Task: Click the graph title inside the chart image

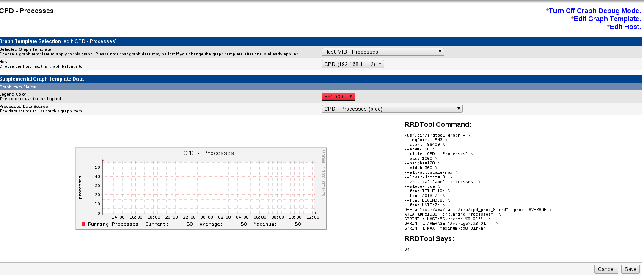Action: click(x=208, y=153)
